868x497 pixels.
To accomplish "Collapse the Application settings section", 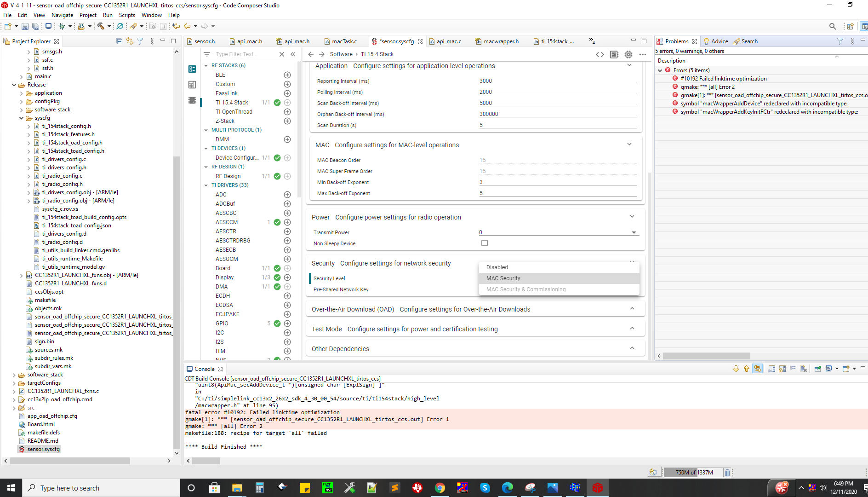I will (629, 65).
